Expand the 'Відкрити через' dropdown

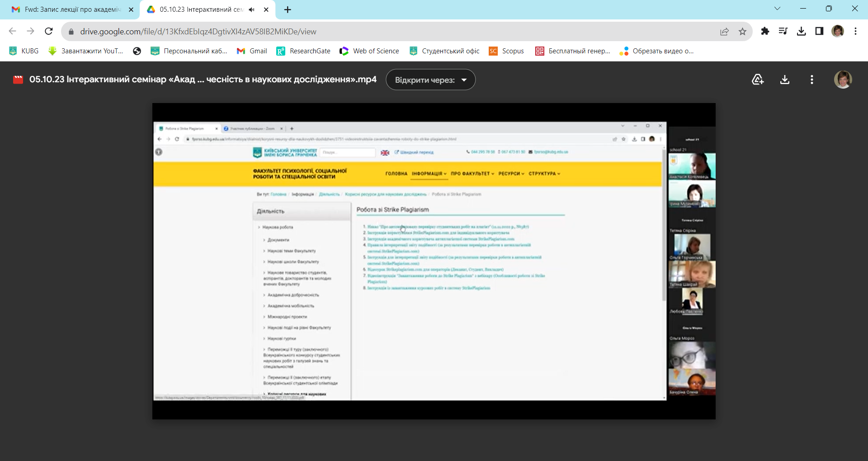(x=430, y=80)
